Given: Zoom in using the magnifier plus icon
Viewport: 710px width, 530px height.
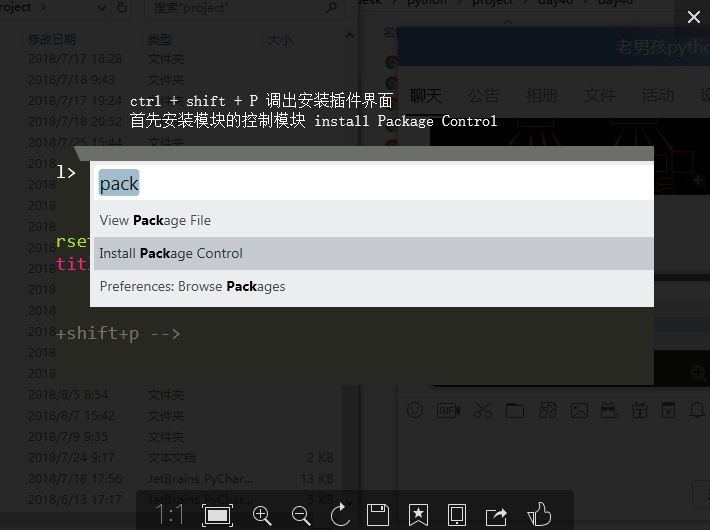Looking at the screenshot, I should [x=262, y=515].
